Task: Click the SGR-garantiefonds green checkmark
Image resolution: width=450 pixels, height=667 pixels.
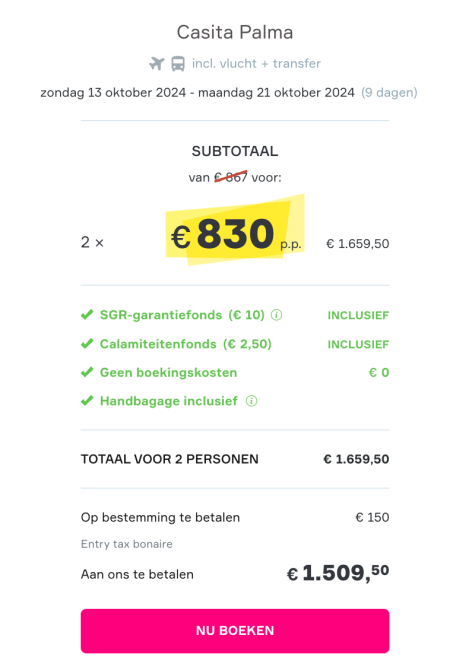Action: [87, 315]
